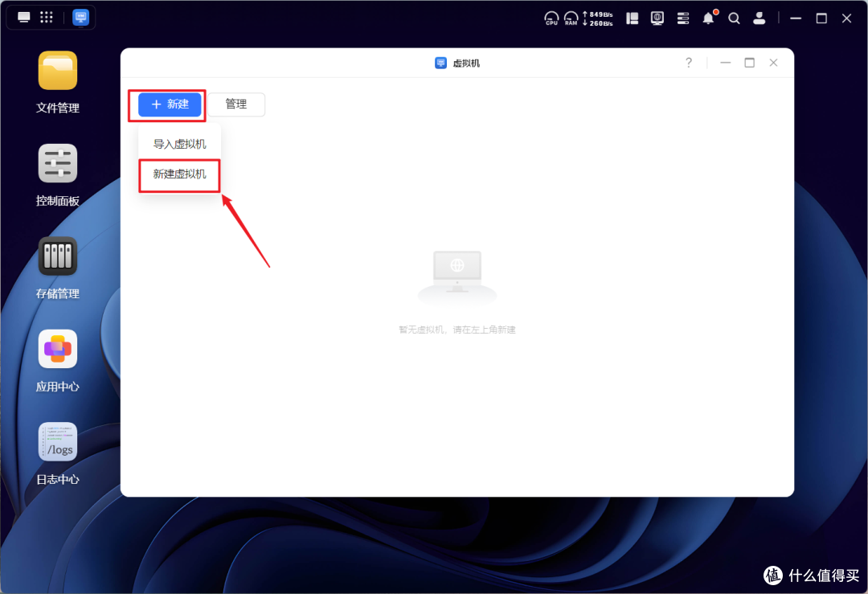Maximize the outer client window
868x594 pixels.
(x=821, y=18)
